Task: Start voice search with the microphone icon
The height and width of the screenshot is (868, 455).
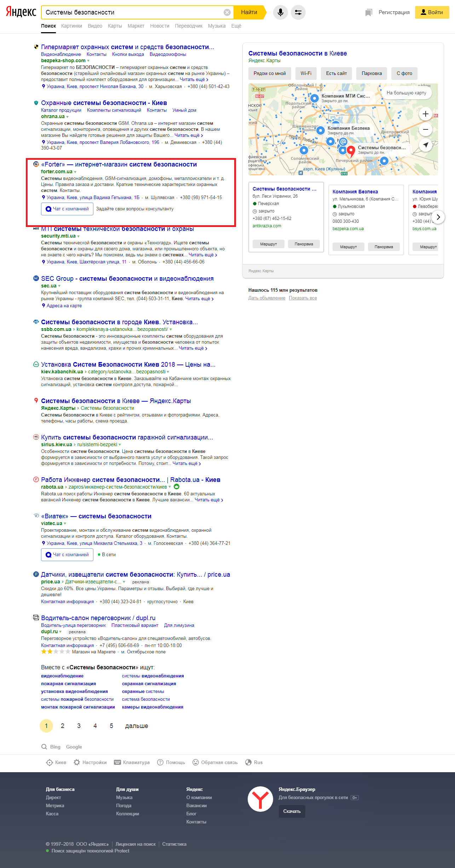Action: click(x=281, y=12)
